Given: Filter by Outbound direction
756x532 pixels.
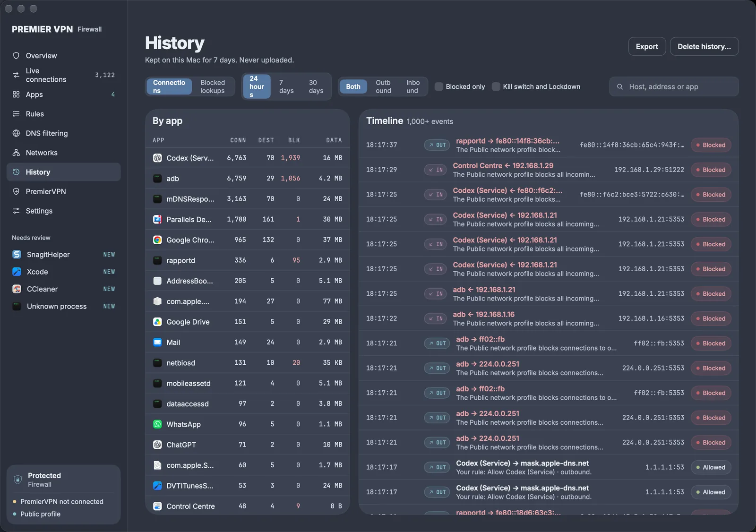Looking at the screenshot, I should coord(383,86).
